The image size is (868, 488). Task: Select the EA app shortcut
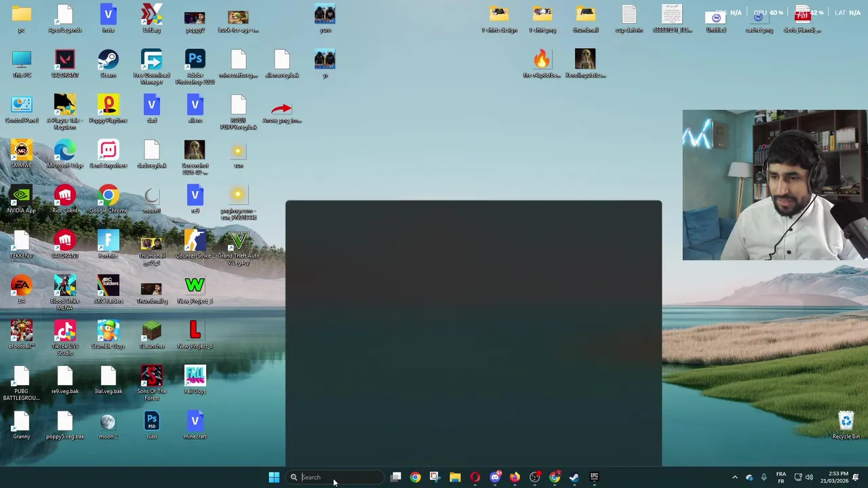21,289
